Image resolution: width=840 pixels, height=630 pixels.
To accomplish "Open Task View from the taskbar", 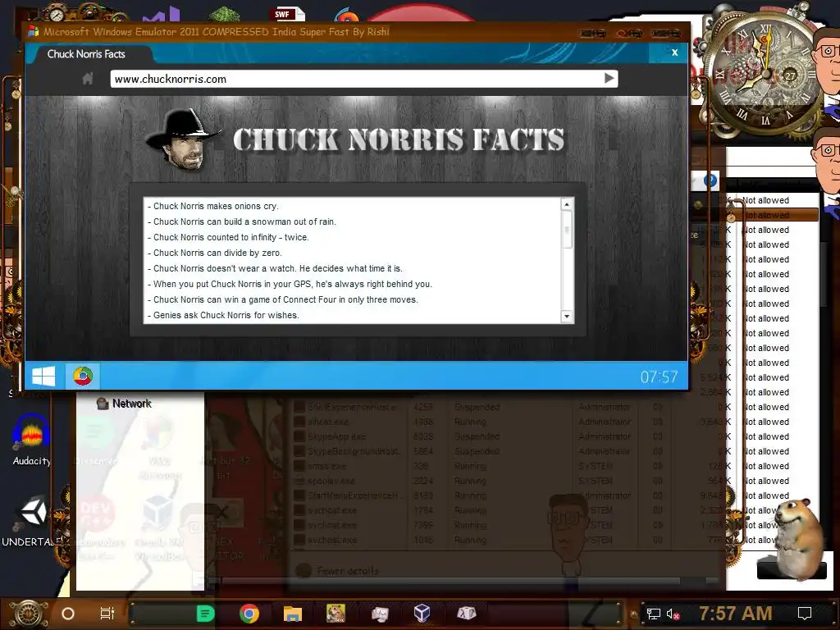I will (107, 614).
